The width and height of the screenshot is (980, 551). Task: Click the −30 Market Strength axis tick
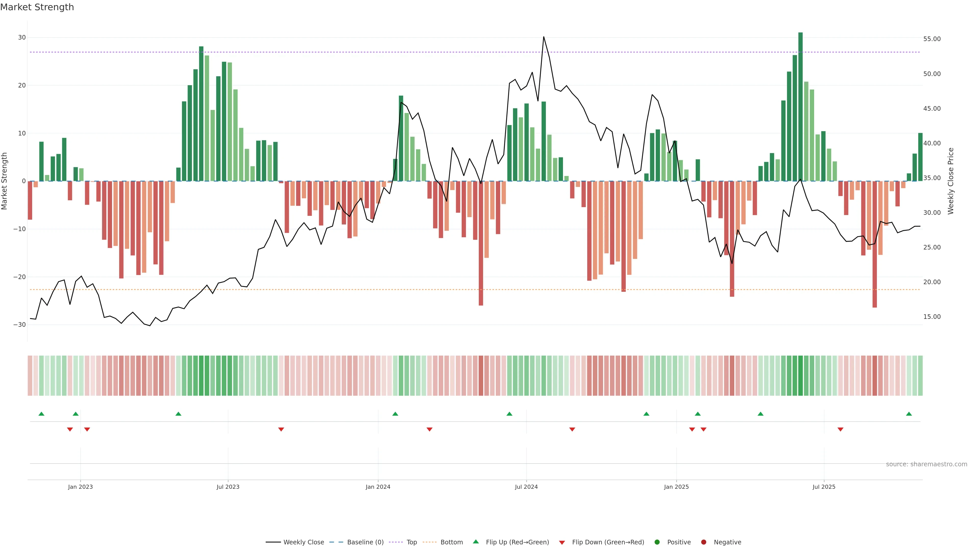[x=19, y=325]
